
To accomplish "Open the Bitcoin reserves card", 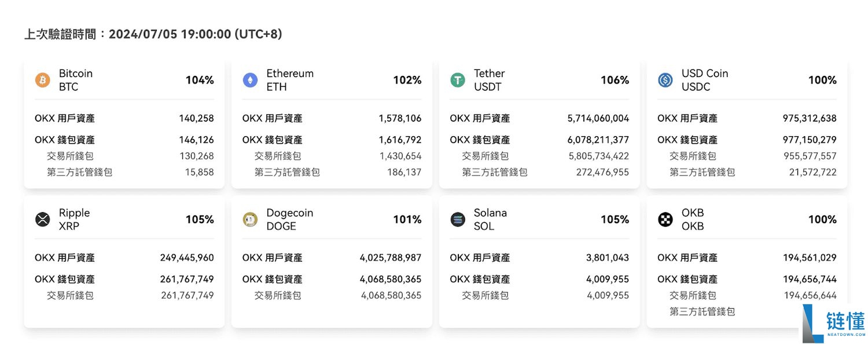I will click(x=123, y=122).
